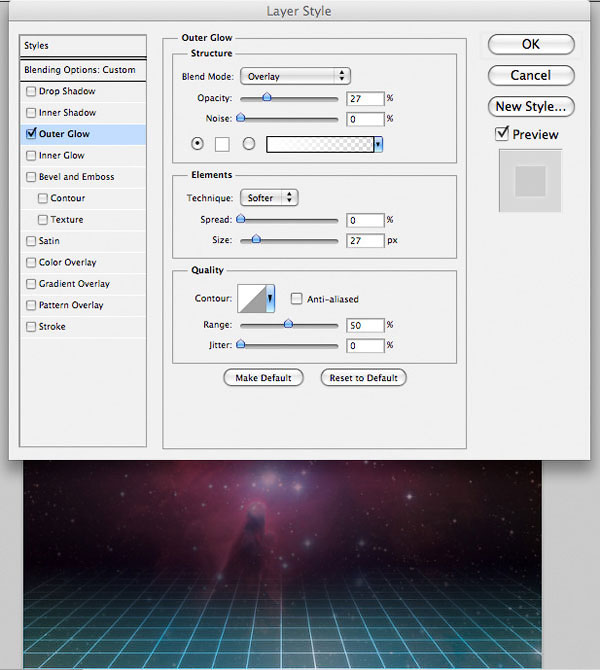The width and height of the screenshot is (600, 670).
Task: Toggle the Preview checkbox
Action: (x=502, y=134)
